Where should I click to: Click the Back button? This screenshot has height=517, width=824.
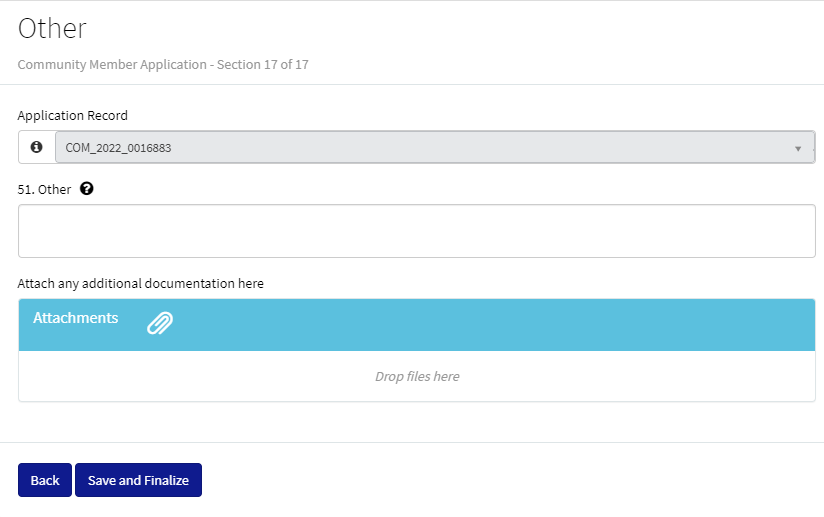[x=45, y=480]
